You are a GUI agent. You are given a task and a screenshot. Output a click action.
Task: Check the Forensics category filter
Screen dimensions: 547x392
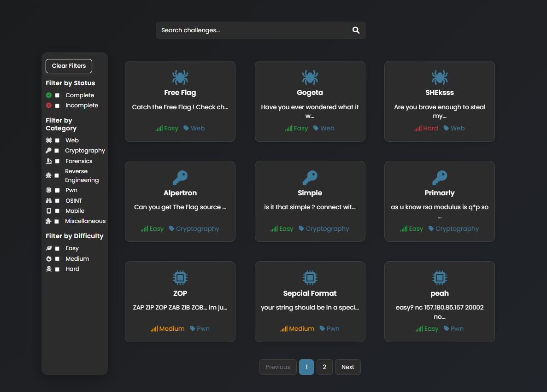click(57, 161)
